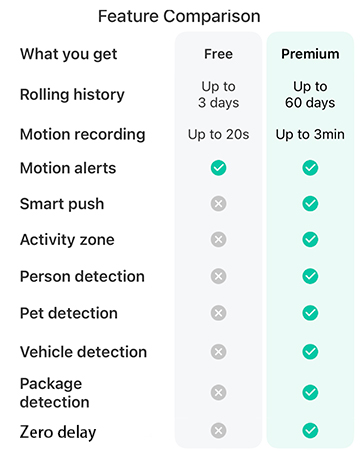Click the Premium Pet detection checkmark
Viewport: 362px width, 453px height.
[310, 313]
